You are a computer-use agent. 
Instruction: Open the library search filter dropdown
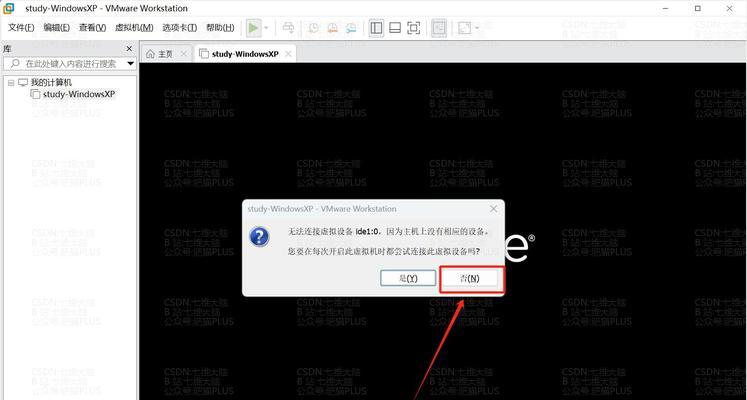coord(131,63)
